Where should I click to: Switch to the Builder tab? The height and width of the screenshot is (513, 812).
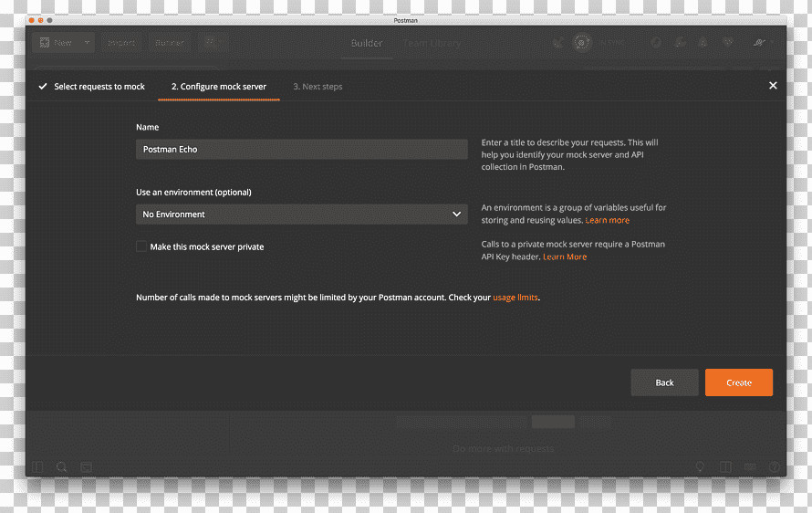(x=367, y=44)
